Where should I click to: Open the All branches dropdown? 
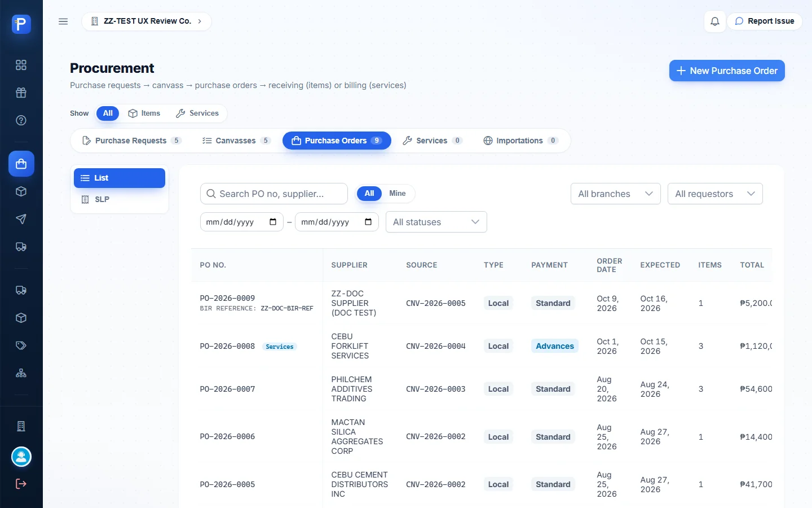[x=616, y=194]
